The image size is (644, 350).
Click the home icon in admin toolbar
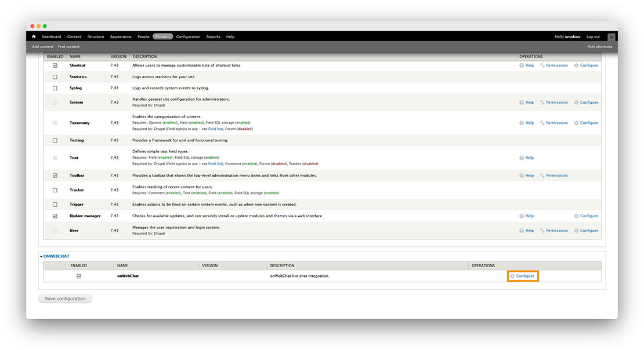click(x=34, y=37)
